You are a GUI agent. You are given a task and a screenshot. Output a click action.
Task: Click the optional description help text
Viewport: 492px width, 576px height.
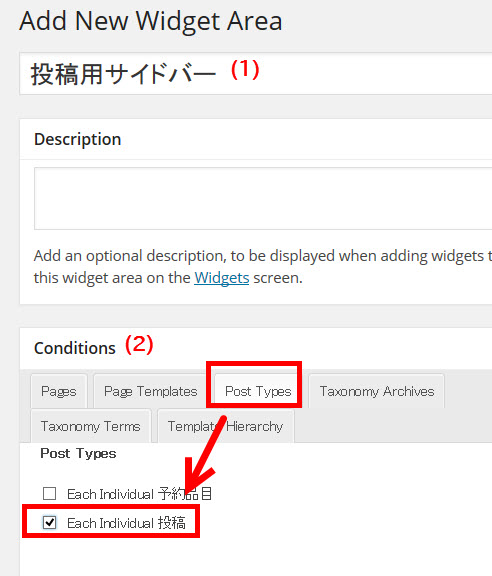(262, 267)
